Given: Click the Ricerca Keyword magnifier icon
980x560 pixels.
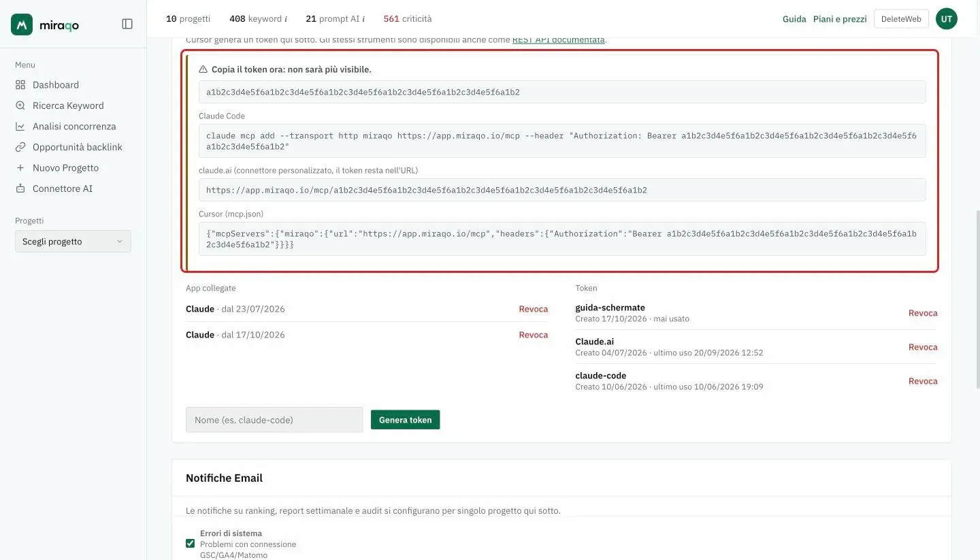Looking at the screenshot, I should pos(20,105).
